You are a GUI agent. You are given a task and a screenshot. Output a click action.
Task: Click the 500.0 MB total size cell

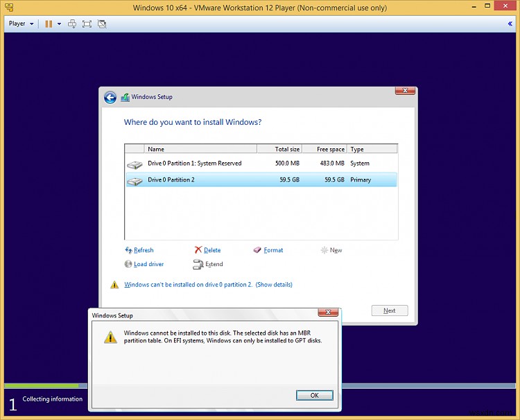coord(287,164)
